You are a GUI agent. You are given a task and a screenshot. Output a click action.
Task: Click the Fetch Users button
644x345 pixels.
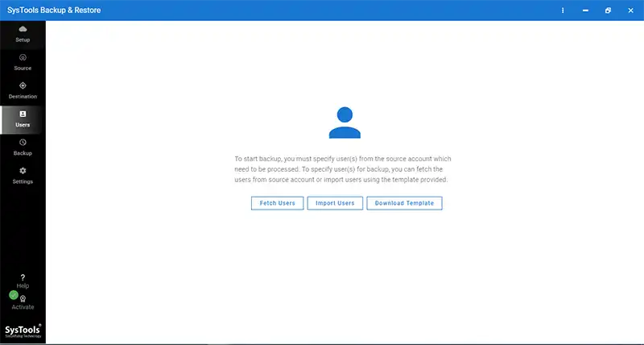click(x=277, y=203)
